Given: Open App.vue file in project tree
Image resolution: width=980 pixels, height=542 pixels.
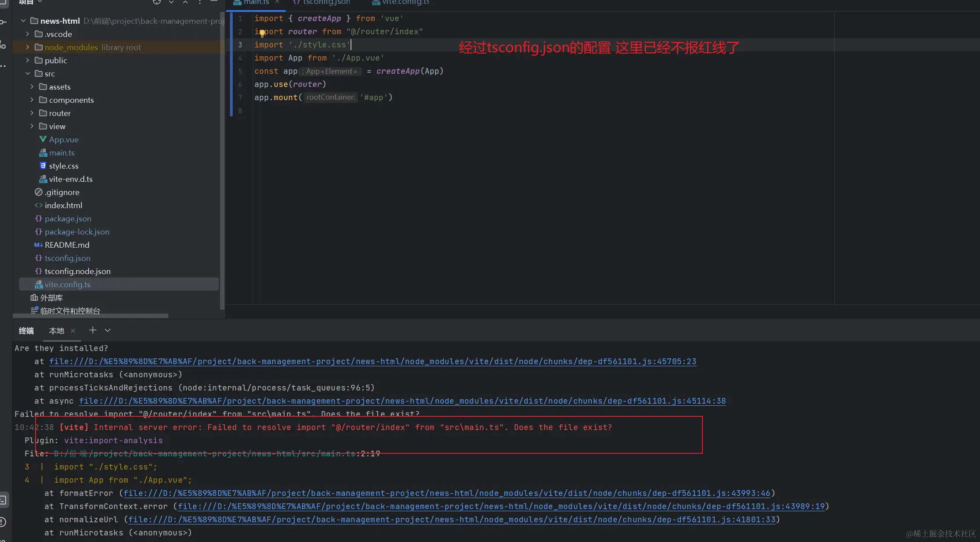Looking at the screenshot, I should (x=64, y=140).
